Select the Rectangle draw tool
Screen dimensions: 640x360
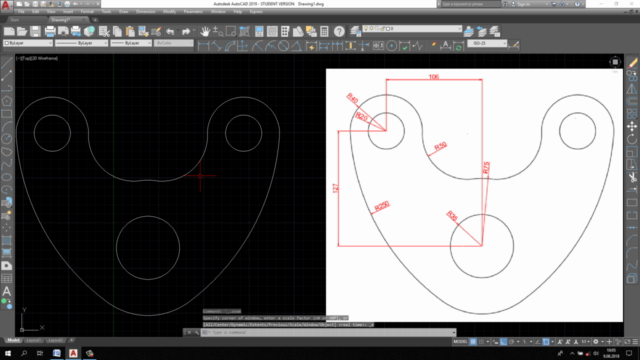tap(7, 113)
